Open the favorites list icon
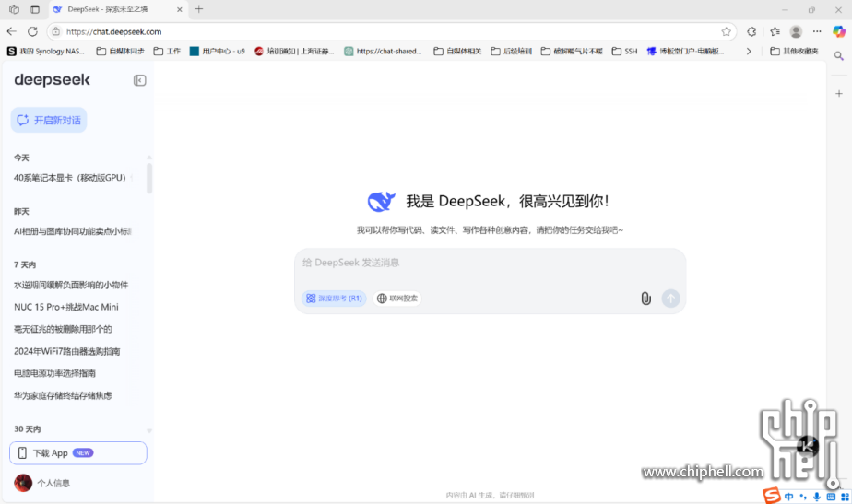 (x=775, y=31)
